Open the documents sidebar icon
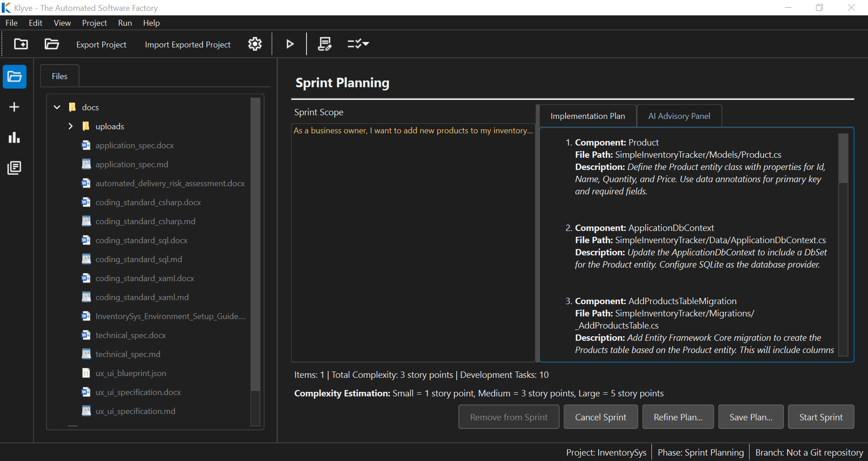868x461 pixels. point(14,168)
